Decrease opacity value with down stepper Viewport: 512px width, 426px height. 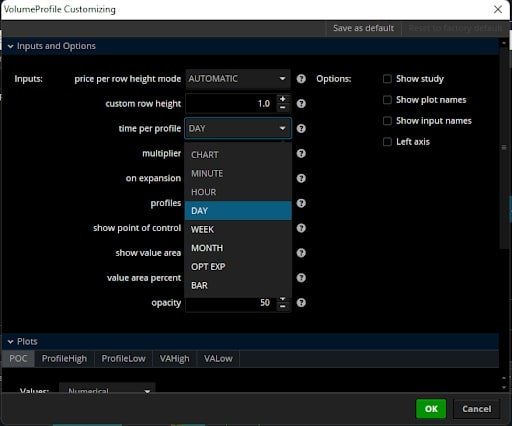[x=283, y=307]
